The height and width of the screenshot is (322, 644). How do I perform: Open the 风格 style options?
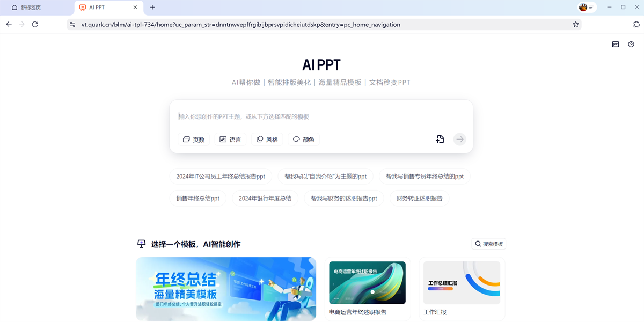[267, 140]
